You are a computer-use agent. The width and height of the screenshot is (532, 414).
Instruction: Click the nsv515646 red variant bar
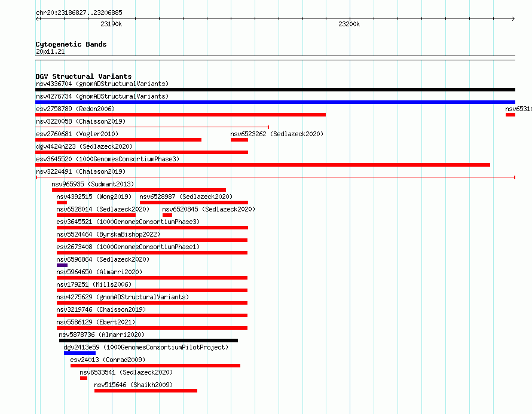coord(146,391)
